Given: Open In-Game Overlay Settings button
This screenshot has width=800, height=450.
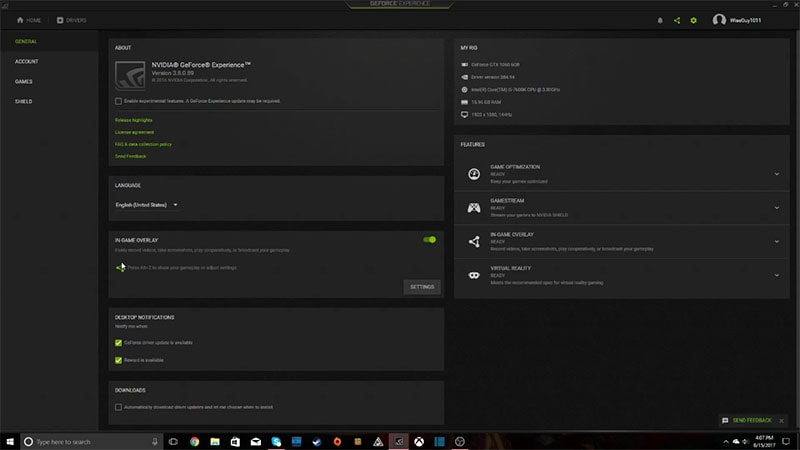Looking at the screenshot, I should pos(422,287).
